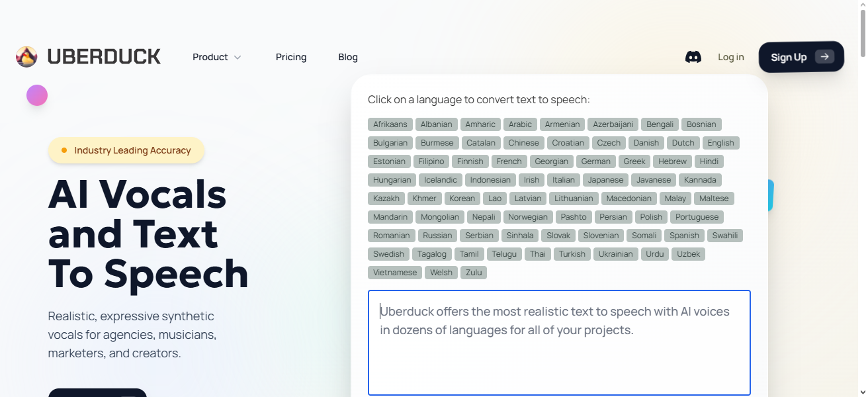Screen dimensions: 868x397
Task: Click the Uberduck logo icon
Action: click(x=26, y=57)
